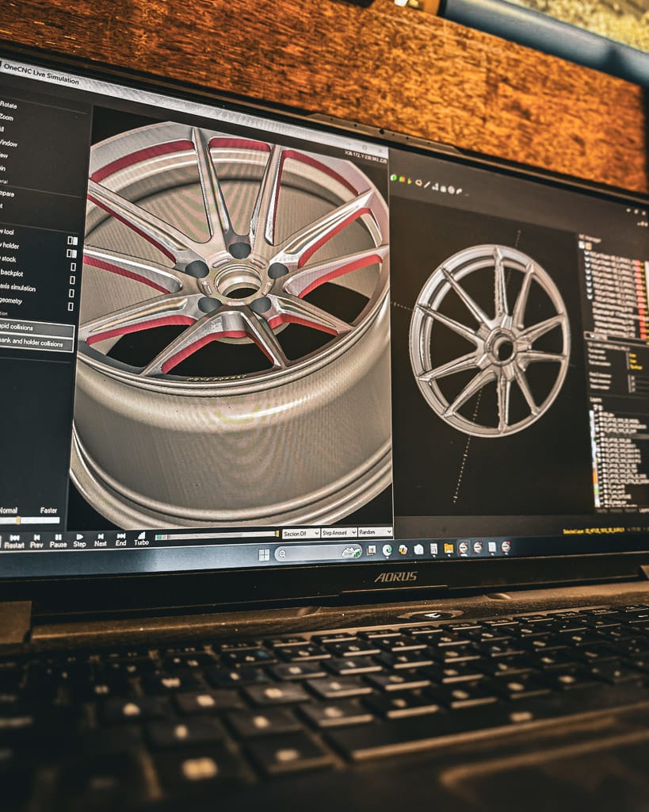649x812 pixels.
Task: Pause the live simulation
Action: tap(58, 541)
